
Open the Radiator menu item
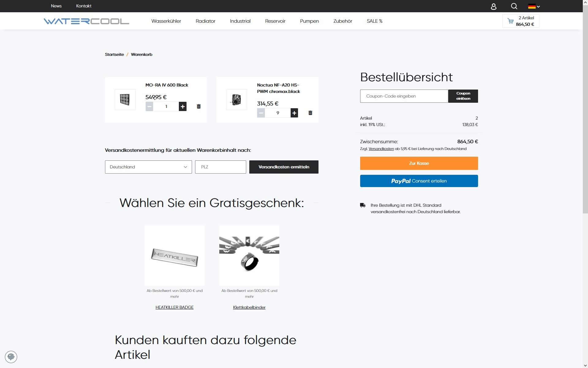(x=205, y=21)
